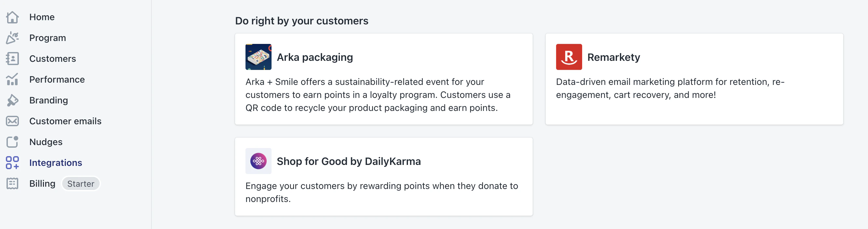
Task: Click the red Remarkety logo
Action: [569, 57]
